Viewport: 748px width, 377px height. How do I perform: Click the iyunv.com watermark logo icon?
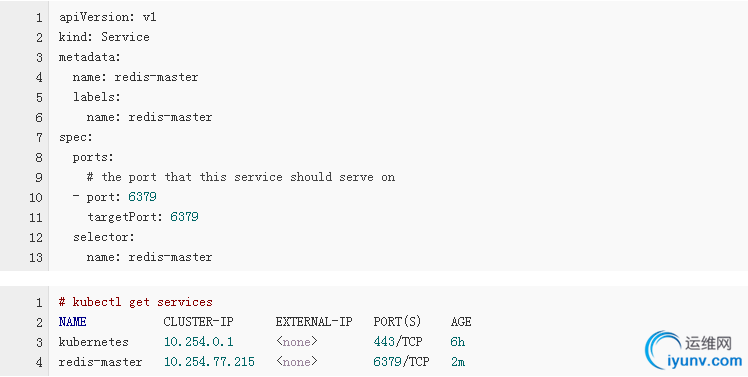pos(663,349)
